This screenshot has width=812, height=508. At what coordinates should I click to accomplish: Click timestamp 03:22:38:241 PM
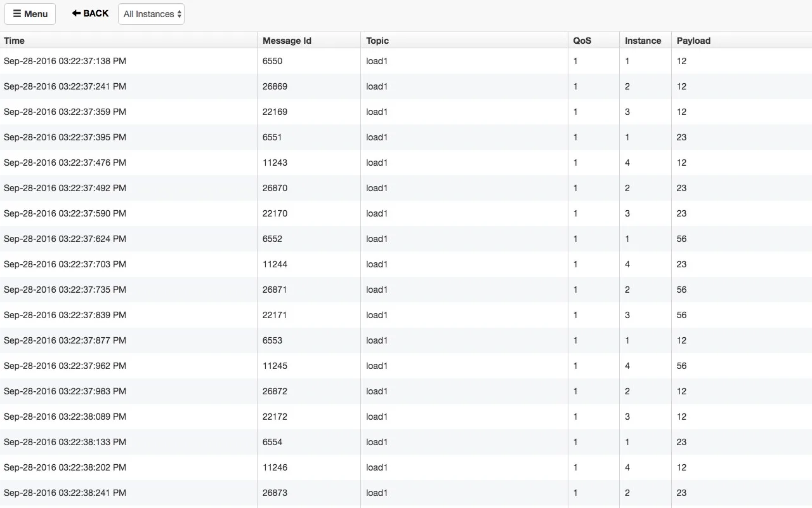click(65, 493)
